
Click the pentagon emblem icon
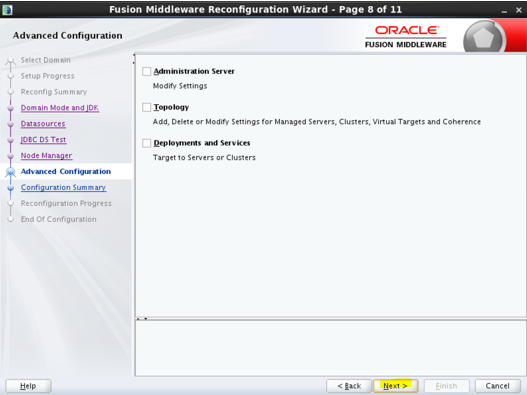[x=484, y=37]
